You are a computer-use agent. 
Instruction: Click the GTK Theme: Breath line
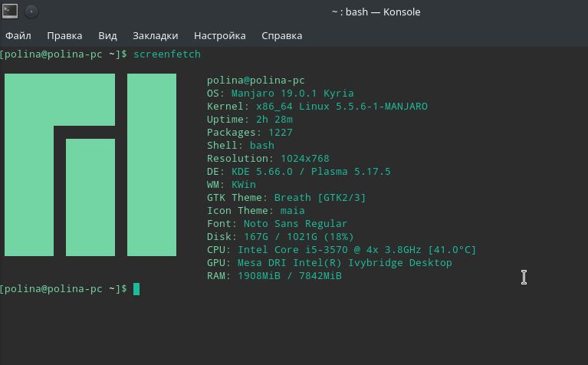point(286,197)
